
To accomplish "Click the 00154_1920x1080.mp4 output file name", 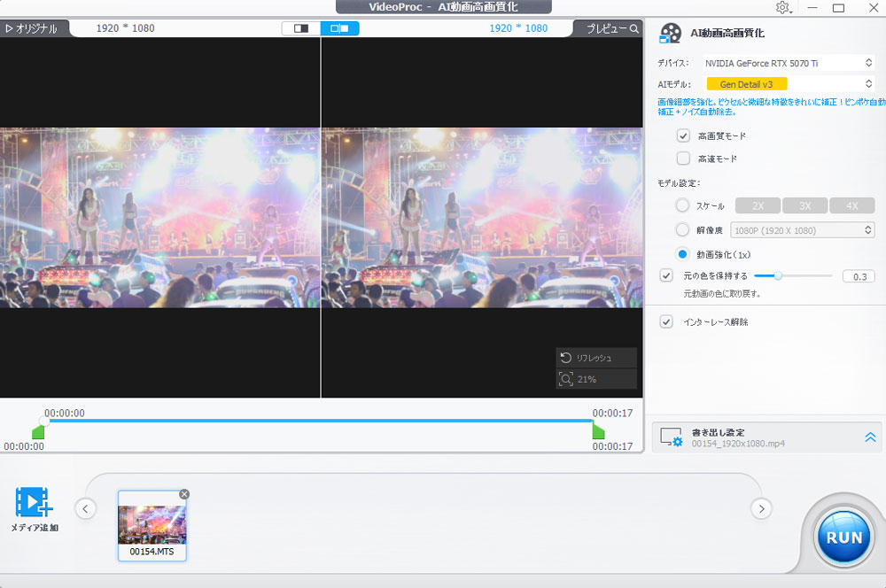I will click(x=738, y=444).
